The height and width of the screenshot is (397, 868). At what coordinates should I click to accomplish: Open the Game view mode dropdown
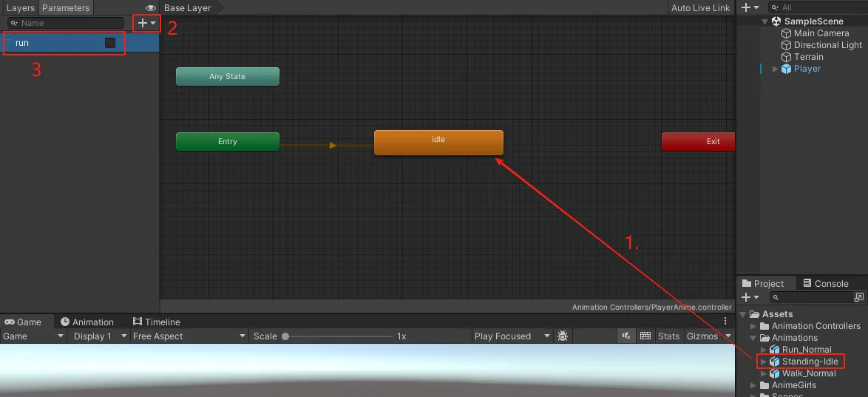pyautogui.click(x=33, y=336)
